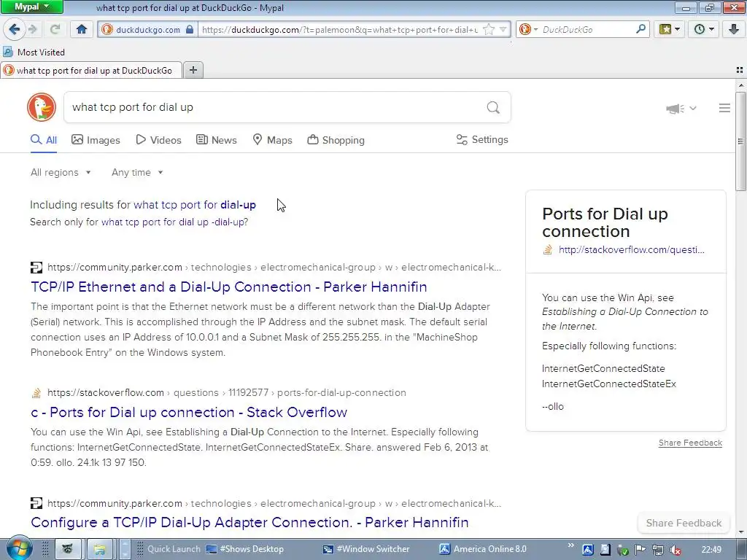
Task: Open the Windows Start orb
Action: (x=19, y=549)
